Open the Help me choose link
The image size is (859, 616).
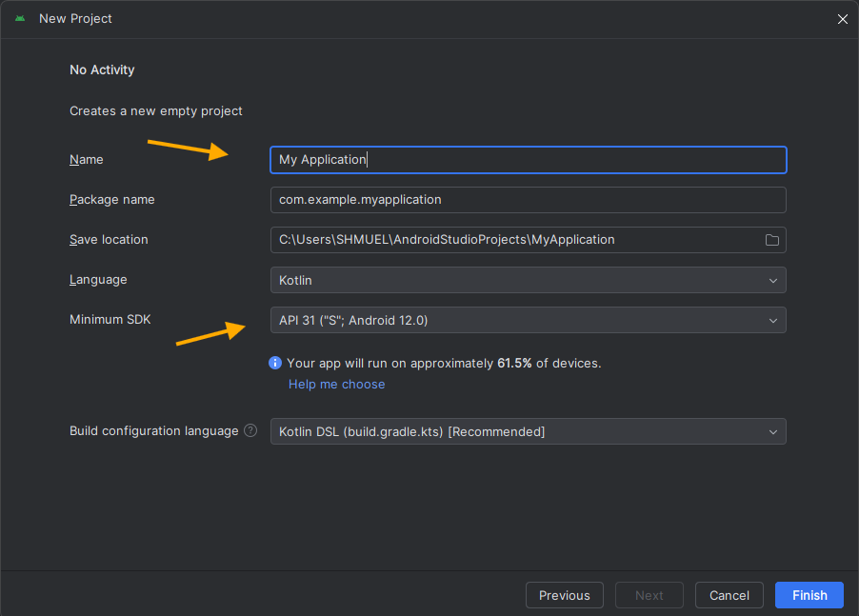pos(336,384)
